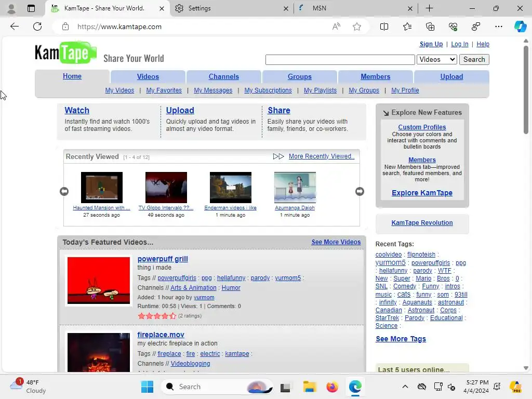The image size is (532, 399).
Task: Open fireplace.mov video thumbnail
Action: click(98, 353)
